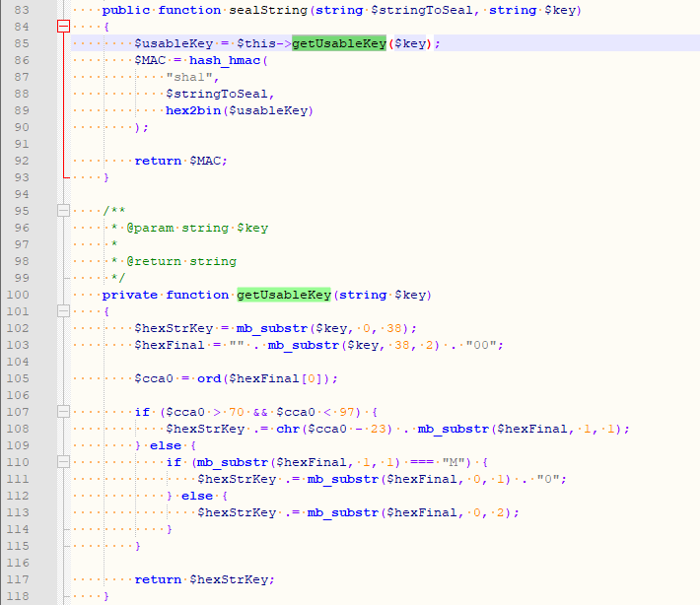Collapse the docblock fold on line 95

click(64, 211)
